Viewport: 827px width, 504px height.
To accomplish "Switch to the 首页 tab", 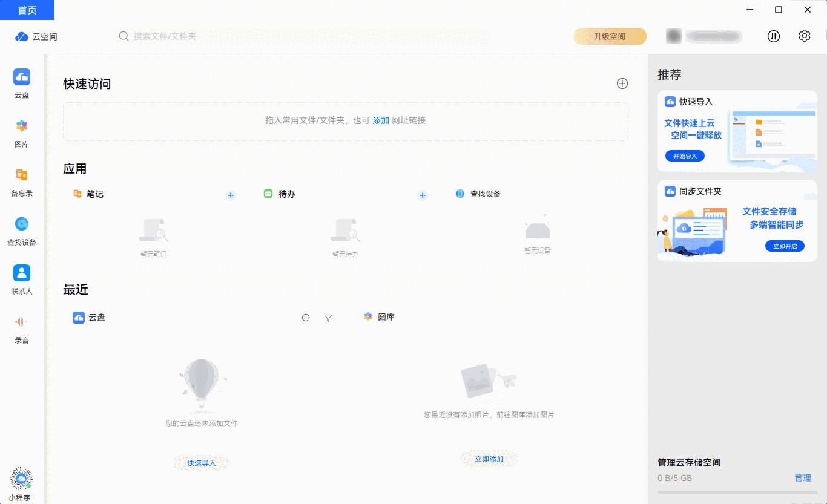I will [27, 10].
